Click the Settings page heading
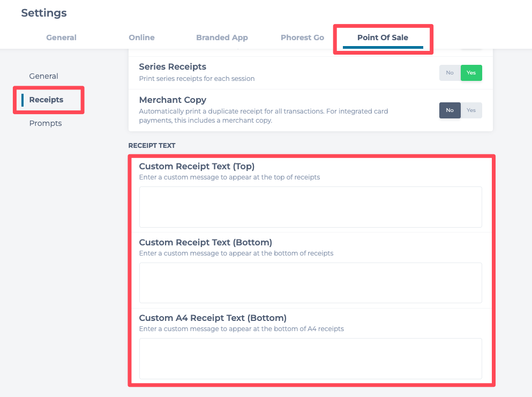Image resolution: width=532 pixels, height=397 pixels. [44, 13]
